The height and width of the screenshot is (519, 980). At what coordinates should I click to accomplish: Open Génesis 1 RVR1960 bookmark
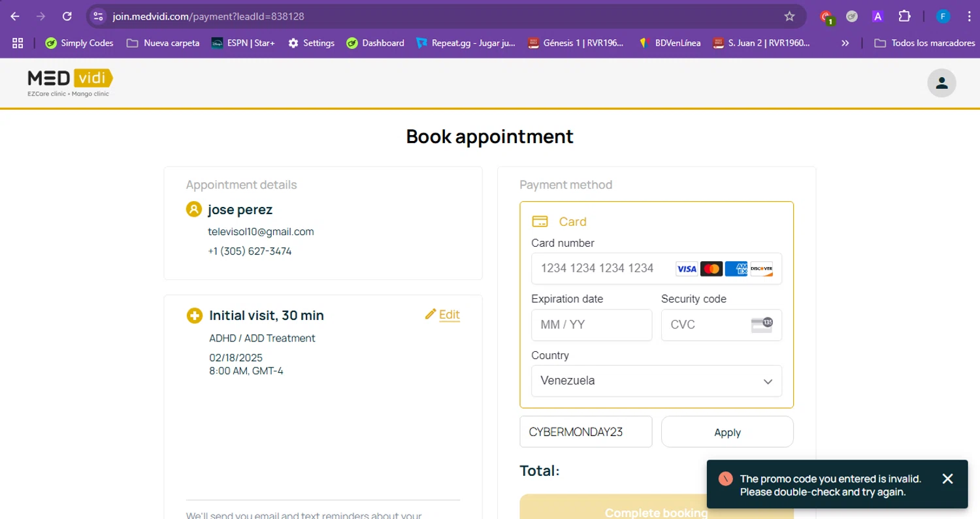click(576, 43)
